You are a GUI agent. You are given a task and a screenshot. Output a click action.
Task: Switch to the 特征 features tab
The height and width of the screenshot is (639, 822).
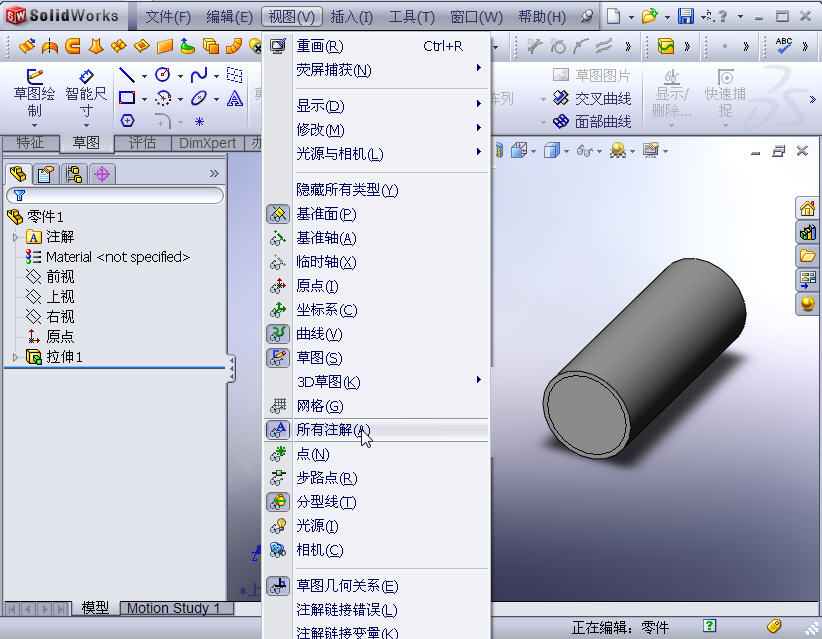coord(30,143)
